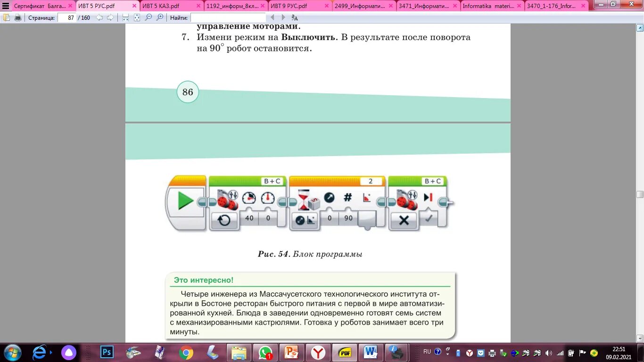
Task: Click the vertical scrollbar thumb
Action: (640, 194)
